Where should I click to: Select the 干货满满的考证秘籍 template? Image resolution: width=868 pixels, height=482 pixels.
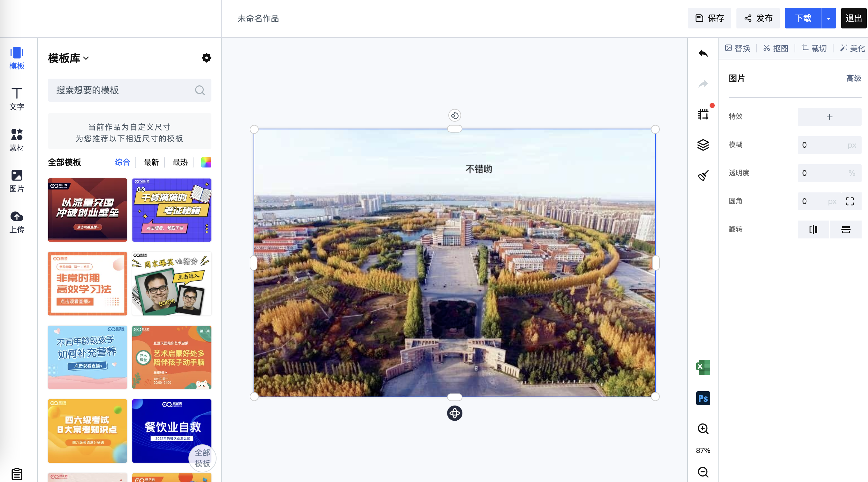(171, 210)
